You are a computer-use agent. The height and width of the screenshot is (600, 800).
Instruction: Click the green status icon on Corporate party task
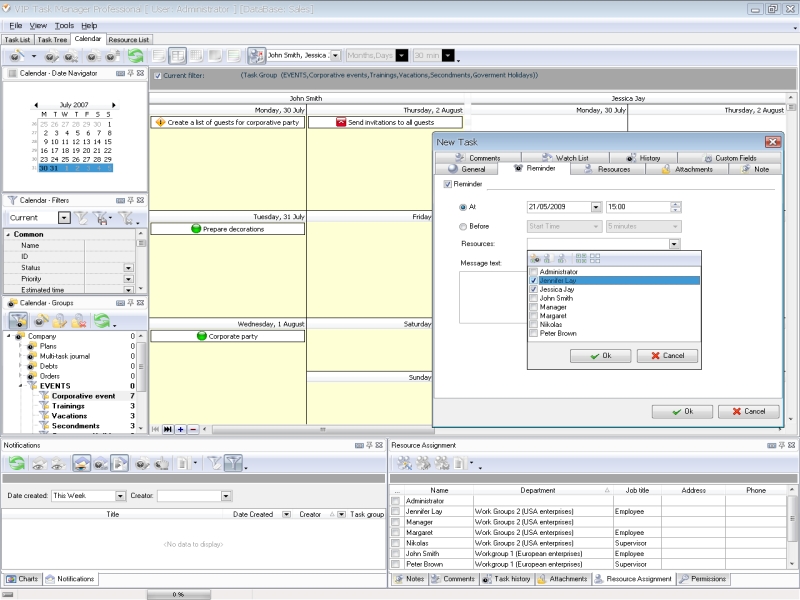[202, 336]
